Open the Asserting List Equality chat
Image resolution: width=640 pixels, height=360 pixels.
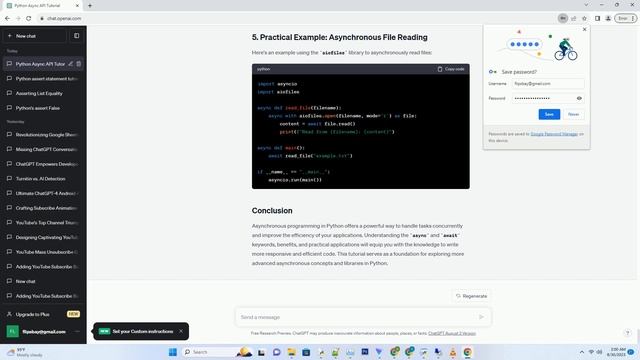(x=43, y=93)
